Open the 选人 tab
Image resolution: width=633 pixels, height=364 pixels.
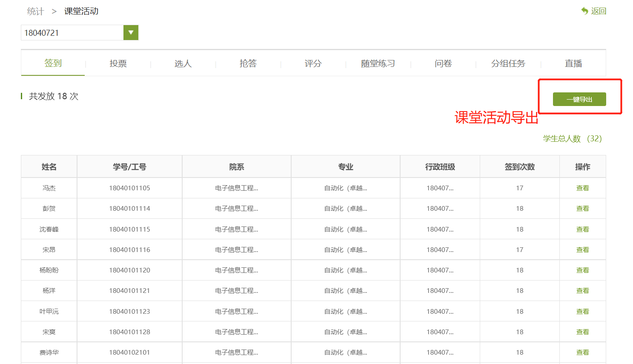click(183, 63)
